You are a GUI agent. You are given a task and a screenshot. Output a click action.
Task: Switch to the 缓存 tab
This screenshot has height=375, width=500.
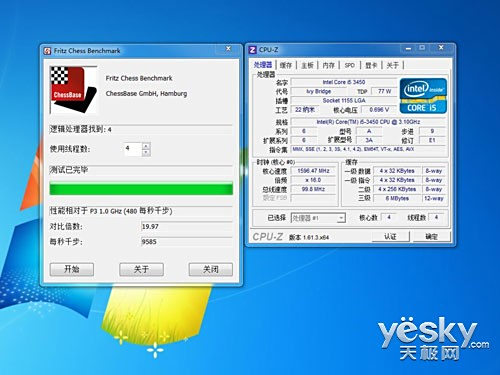[x=286, y=65]
